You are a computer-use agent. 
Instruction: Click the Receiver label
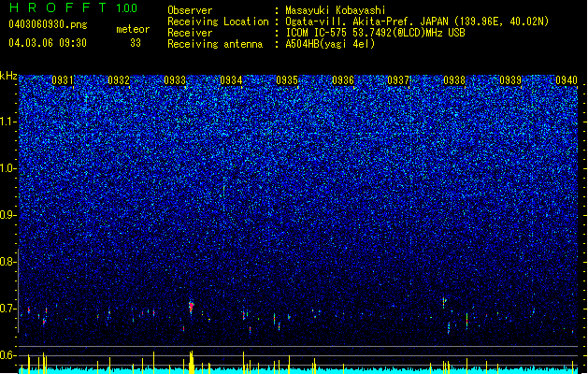pos(190,33)
